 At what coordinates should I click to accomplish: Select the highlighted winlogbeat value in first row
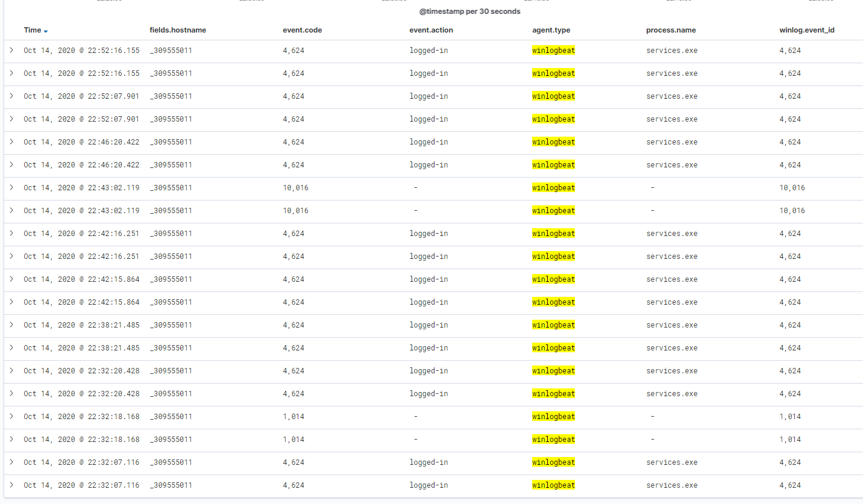[553, 51]
